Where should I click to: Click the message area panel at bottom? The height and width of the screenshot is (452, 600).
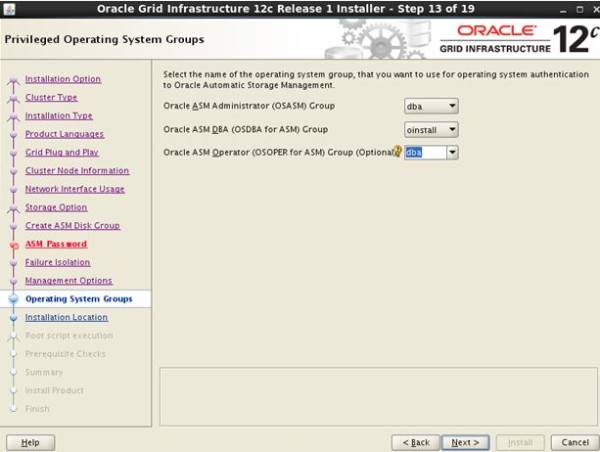(378, 397)
